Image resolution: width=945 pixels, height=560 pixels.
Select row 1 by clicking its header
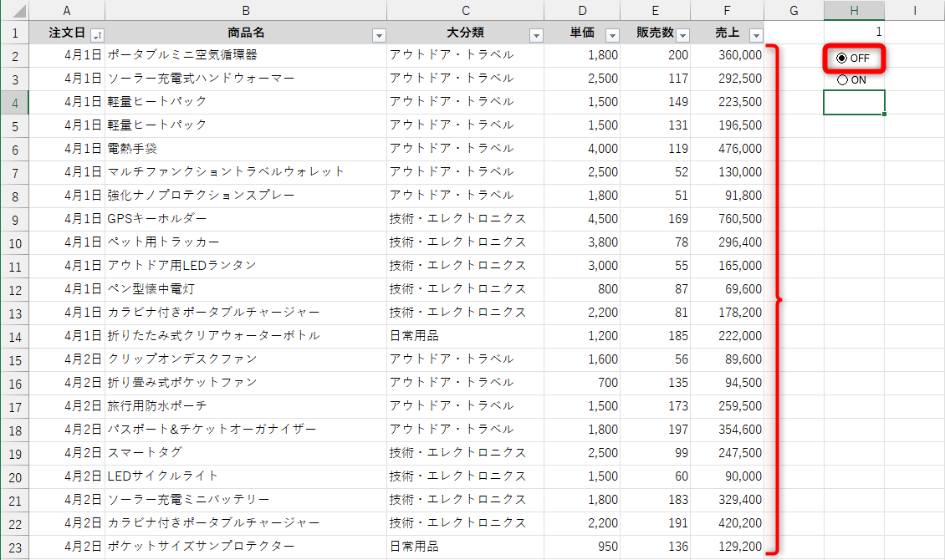[x=15, y=31]
